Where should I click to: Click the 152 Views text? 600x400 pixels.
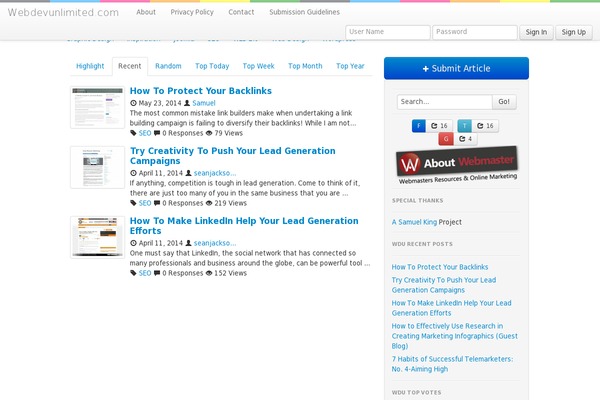coord(230,273)
